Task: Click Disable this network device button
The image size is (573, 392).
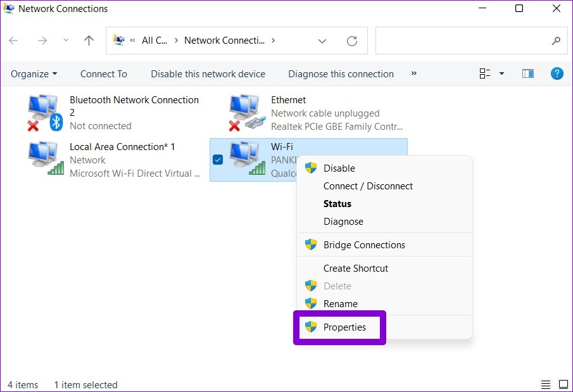Action: [x=208, y=74]
